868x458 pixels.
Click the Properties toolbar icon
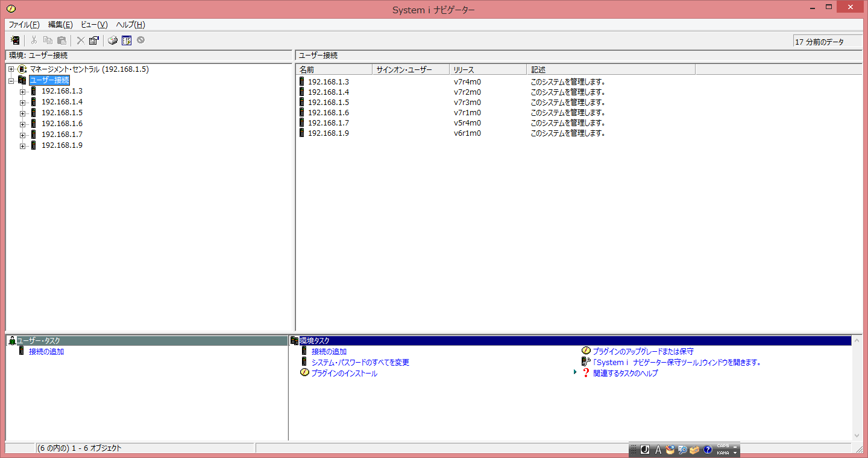pos(93,40)
